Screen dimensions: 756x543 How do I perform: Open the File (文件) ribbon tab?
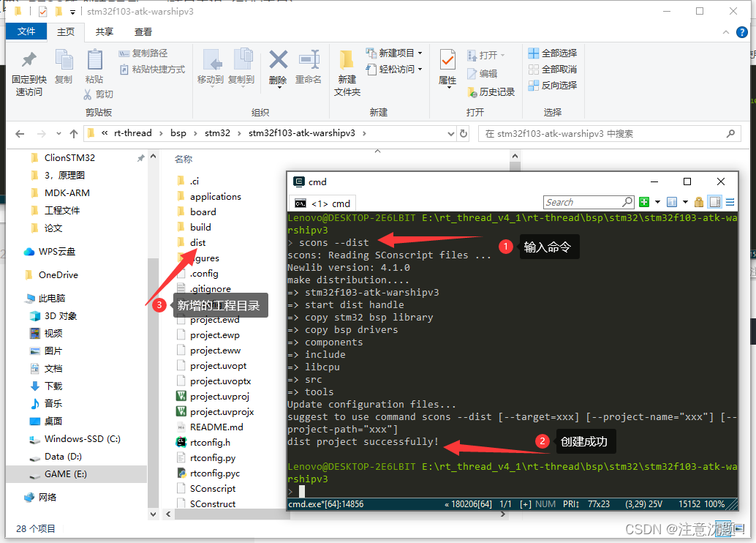pos(26,31)
